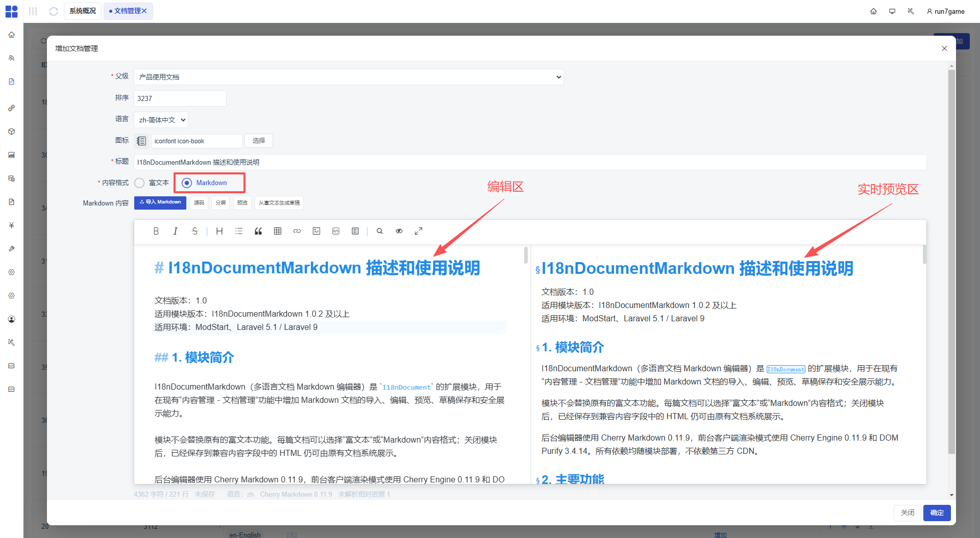The image size is (980, 538).
Task: Open search using the magnifier toolbar icon
Action: tap(380, 231)
